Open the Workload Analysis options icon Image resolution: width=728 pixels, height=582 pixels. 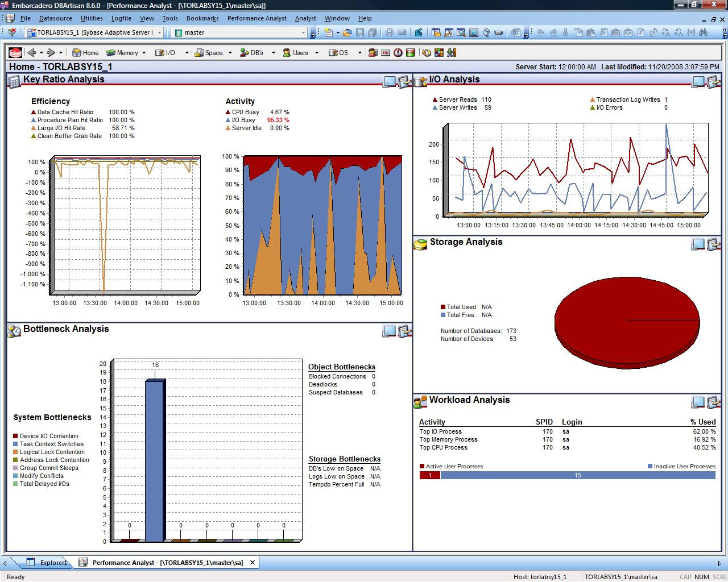coord(713,402)
